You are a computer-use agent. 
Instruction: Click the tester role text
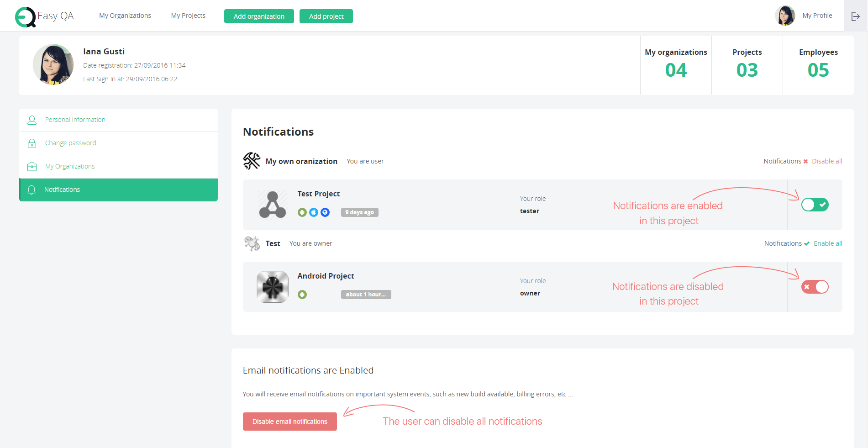tap(530, 211)
